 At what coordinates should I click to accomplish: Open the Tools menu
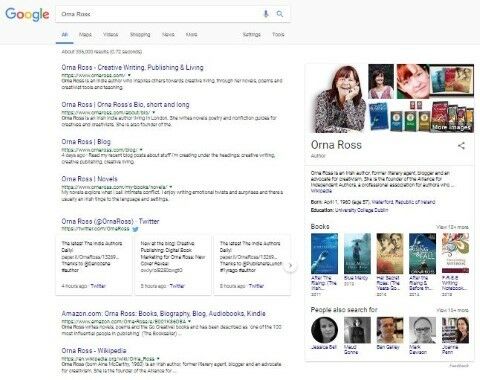pyautogui.click(x=278, y=35)
